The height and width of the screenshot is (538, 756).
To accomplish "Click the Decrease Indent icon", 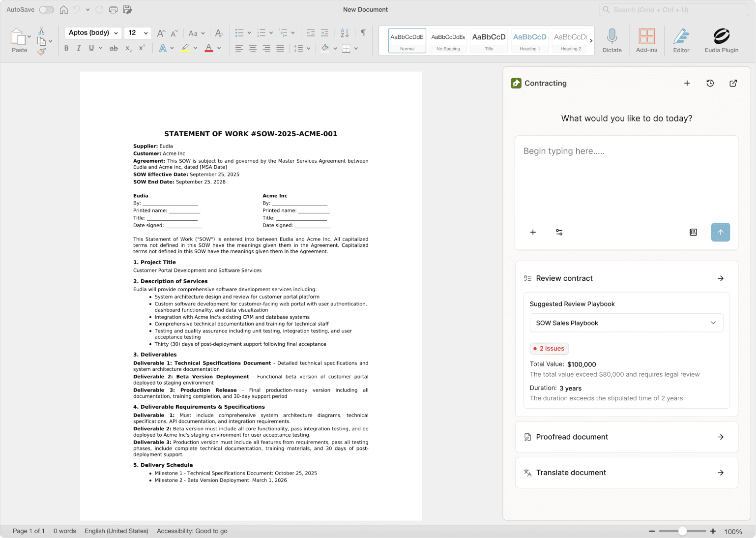I will click(311, 33).
